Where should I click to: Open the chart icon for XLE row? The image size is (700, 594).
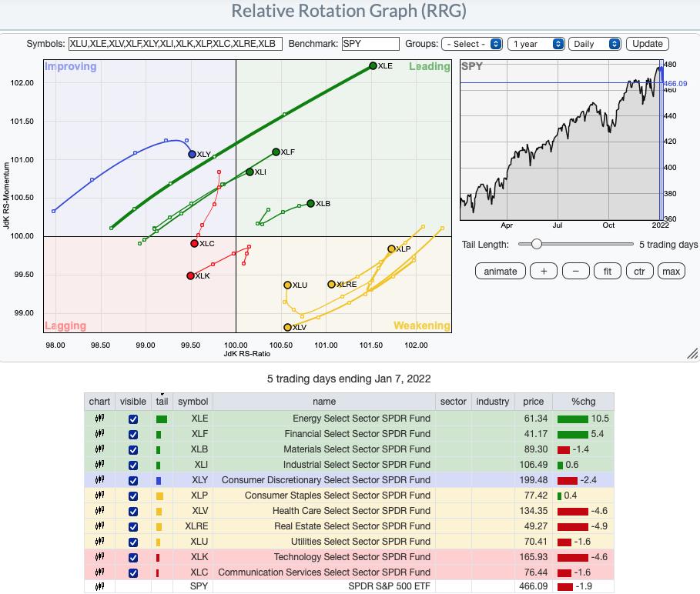pos(99,419)
